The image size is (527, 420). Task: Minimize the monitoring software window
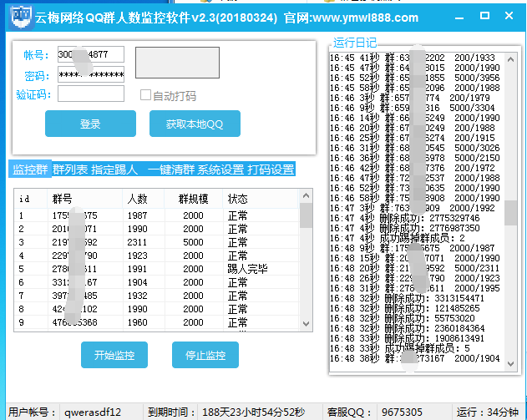(459, 17)
